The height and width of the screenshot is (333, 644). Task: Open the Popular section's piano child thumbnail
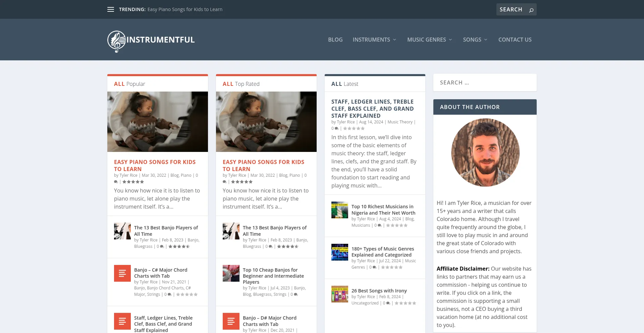(x=158, y=122)
